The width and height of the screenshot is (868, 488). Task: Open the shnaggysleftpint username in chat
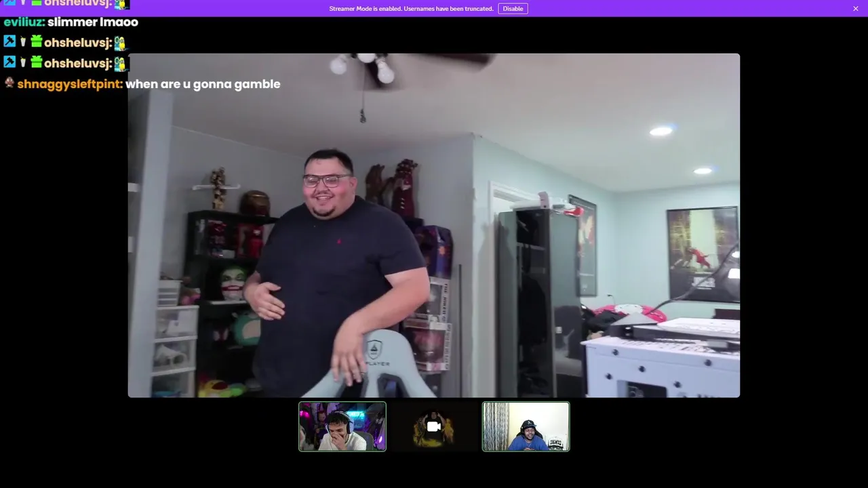[70, 84]
